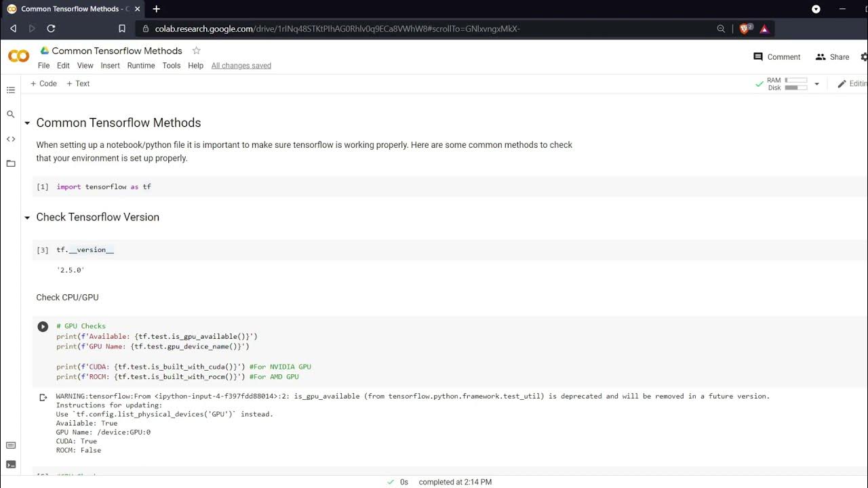This screenshot has height=488, width=868.
Task: Collapse the Check Tensorflow Version section
Action: [27, 218]
